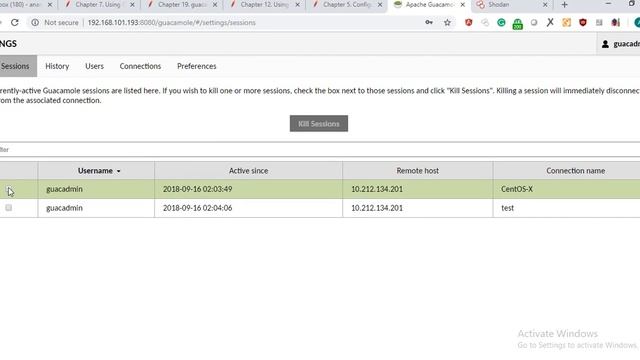The height and width of the screenshot is (360, 640).
Task: Open the saved password key icon
Action: click(x=429, y=22)
